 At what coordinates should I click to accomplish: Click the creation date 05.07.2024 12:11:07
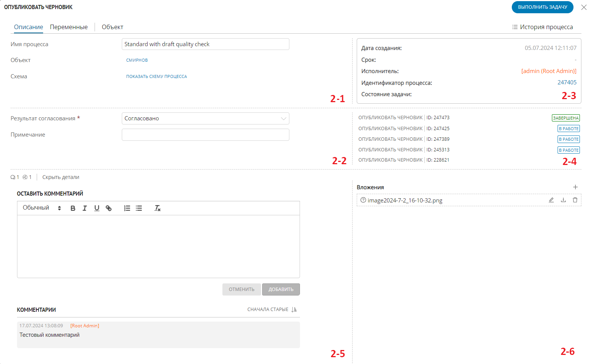point(551,48)
